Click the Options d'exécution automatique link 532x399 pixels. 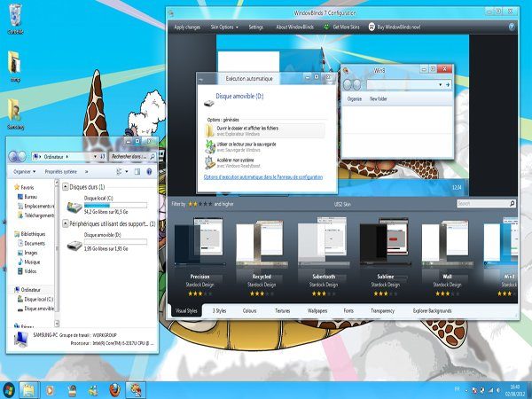pyautogui.click(x=263, y=177)
